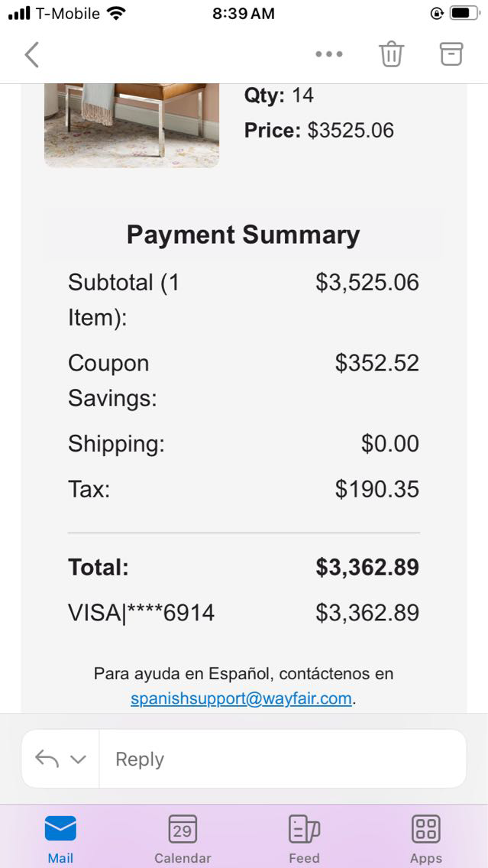The width and height of the screenshot is (488, 868).
Task: Open the Feed tab
Action: point(304,837)
